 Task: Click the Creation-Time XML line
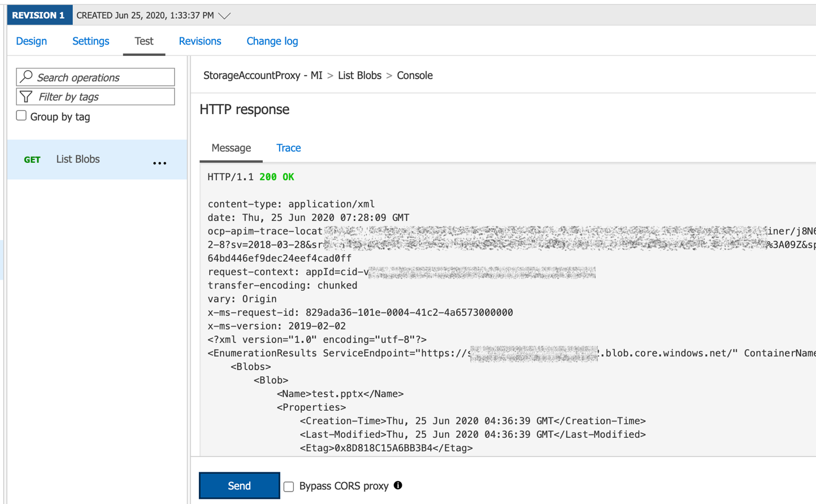pyautogui.click(x=472, y=421)
